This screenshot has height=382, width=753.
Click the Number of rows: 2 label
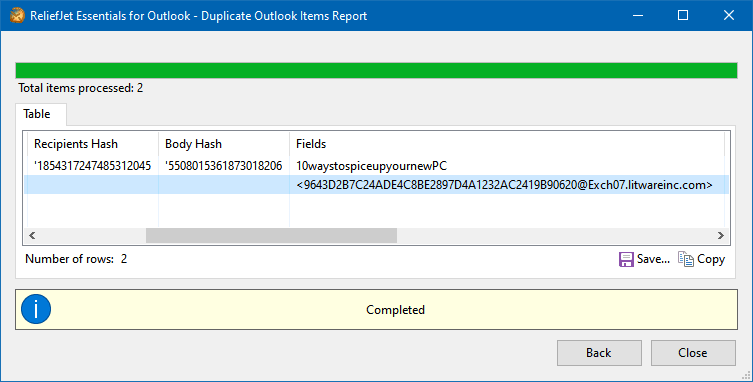point(76,259)
